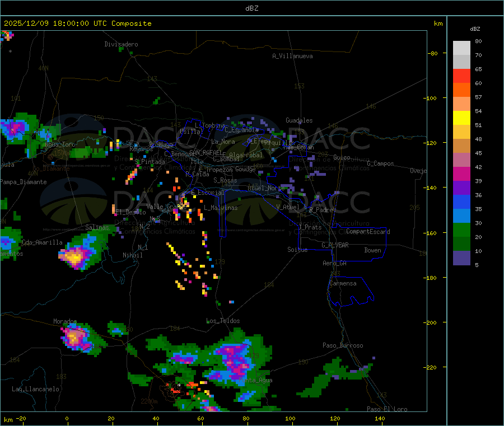Click the 'Soitue' label
This screenshot has width=504, height=426.
tap(297, 250)
